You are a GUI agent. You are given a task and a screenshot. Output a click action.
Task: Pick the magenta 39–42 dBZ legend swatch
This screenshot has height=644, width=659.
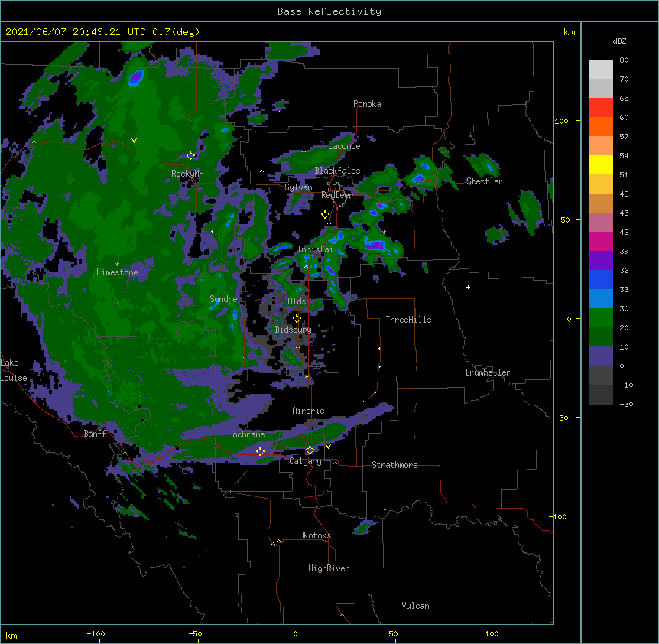click(x=601, y=241)
